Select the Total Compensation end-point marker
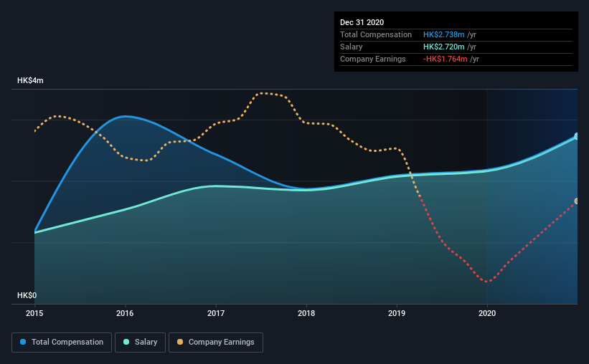 tap(577, 136)
